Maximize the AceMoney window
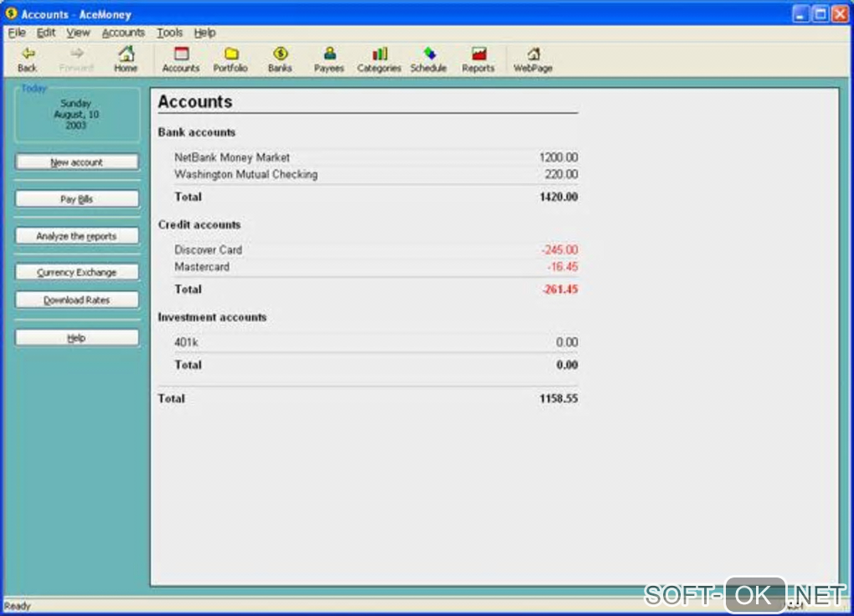854x616 pixels. (x=821, y=13)
